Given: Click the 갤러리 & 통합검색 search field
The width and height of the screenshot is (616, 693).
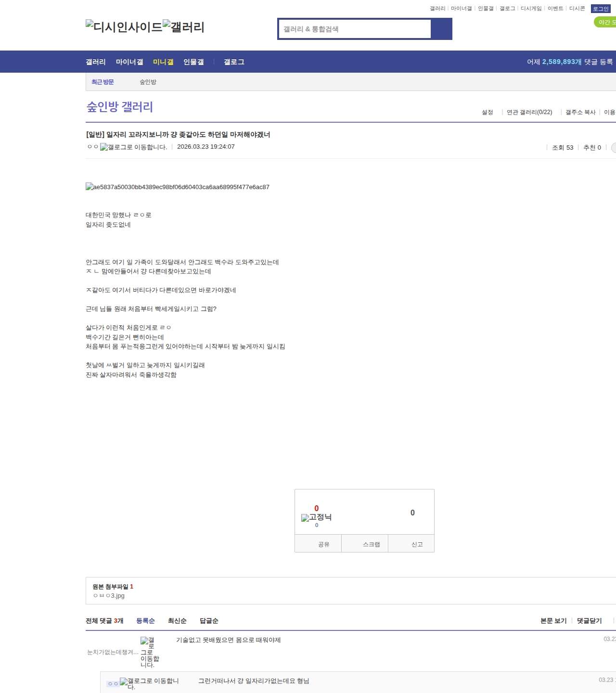Looking at the screenshot, I should [355, 29].
